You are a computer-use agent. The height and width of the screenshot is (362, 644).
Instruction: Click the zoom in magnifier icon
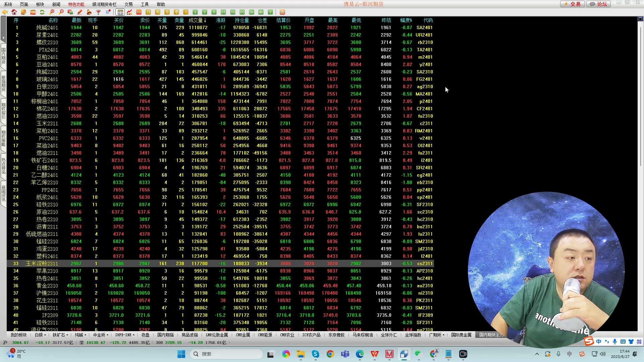click(x=52, y=12)
